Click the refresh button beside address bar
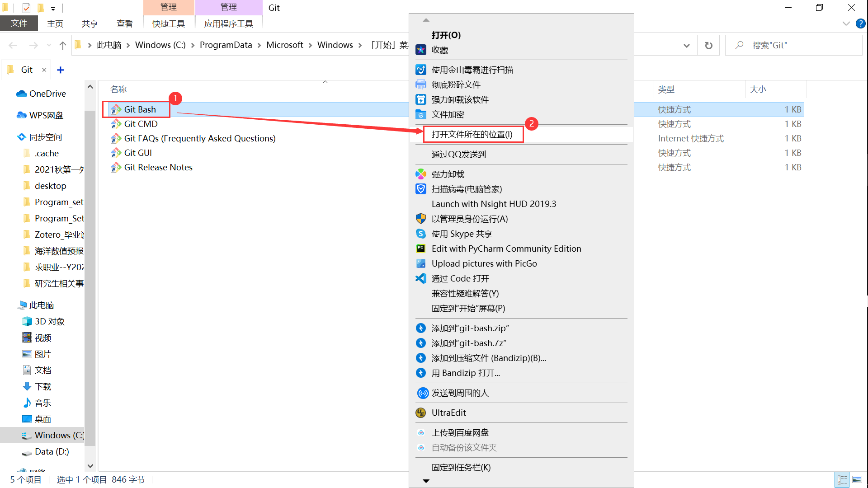 (x=708, y=45)
